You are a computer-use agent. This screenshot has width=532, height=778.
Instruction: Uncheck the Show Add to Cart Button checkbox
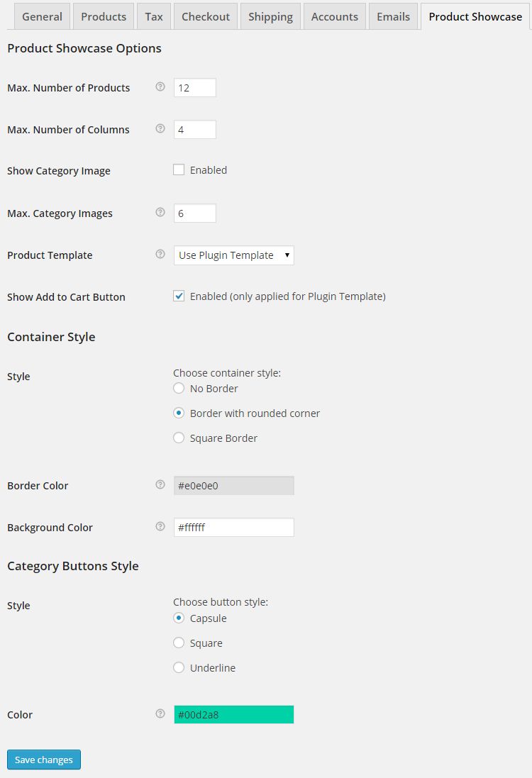(179, 296)
